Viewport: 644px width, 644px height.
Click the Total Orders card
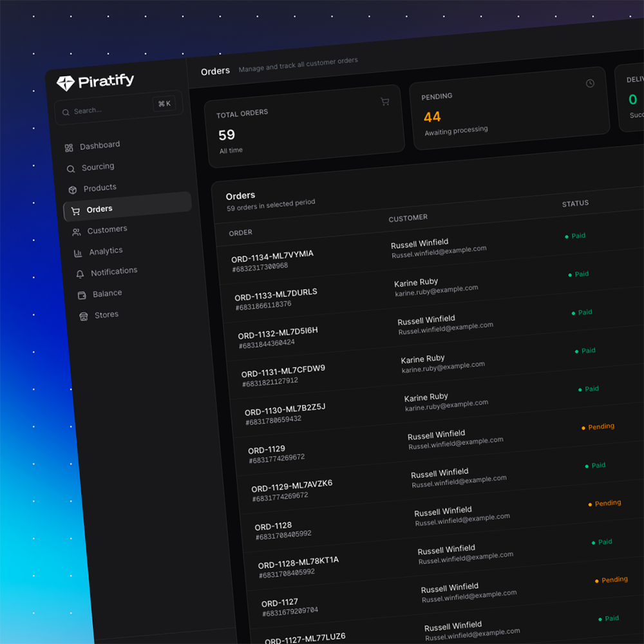305,126
